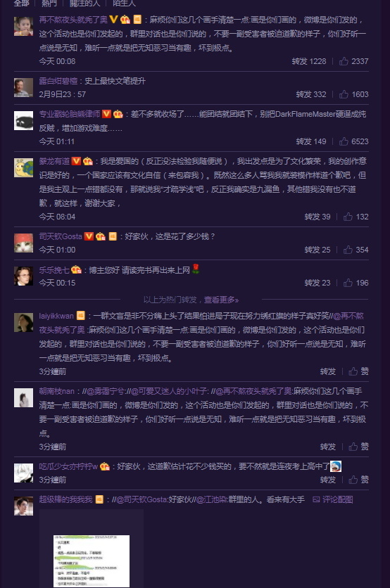Like the 司天钦Gosta comment with 354 likes

(x=356, y=250)
